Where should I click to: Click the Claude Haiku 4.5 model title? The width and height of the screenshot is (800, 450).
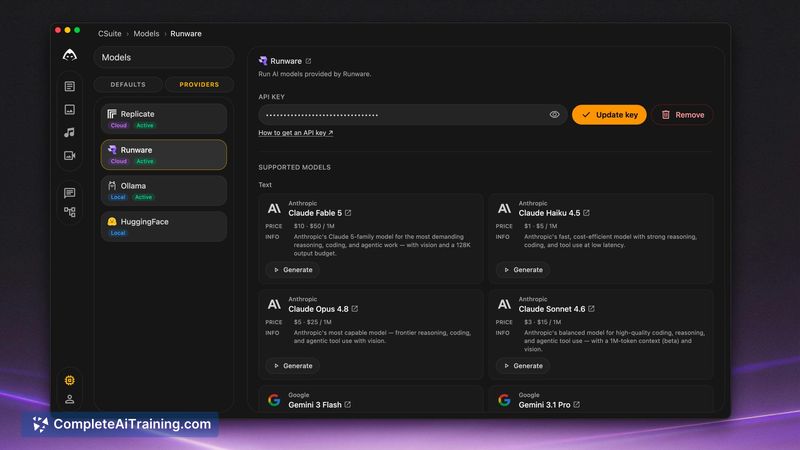[x=549, y=213]
